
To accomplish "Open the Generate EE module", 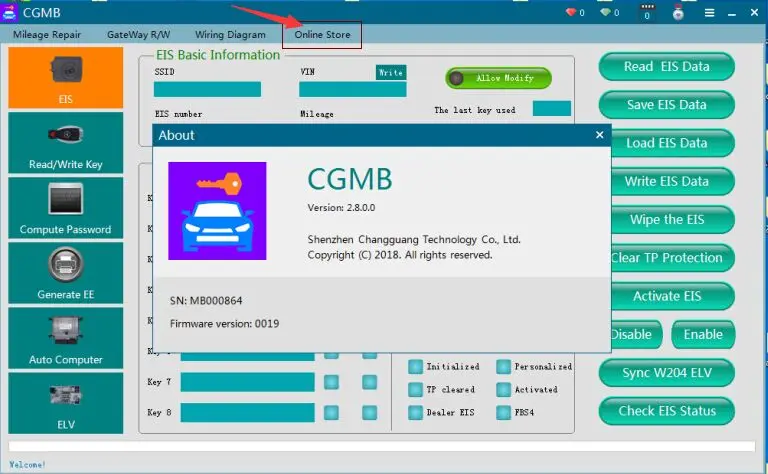I will [x=66, y=273].
